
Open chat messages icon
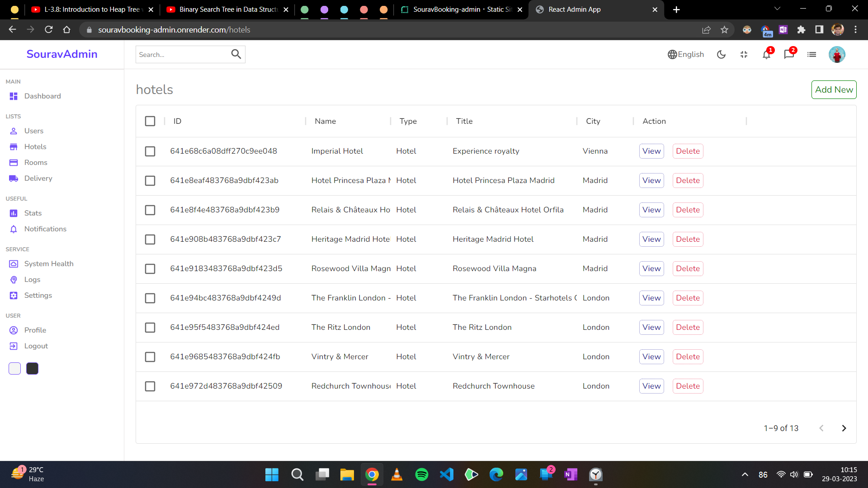[789, 55]
